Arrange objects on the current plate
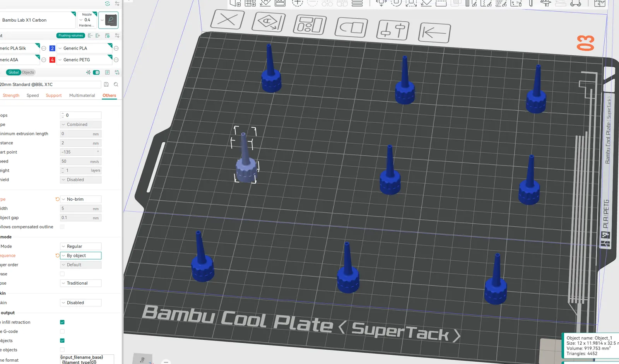 pyautogui.click(x=309, y=24)
